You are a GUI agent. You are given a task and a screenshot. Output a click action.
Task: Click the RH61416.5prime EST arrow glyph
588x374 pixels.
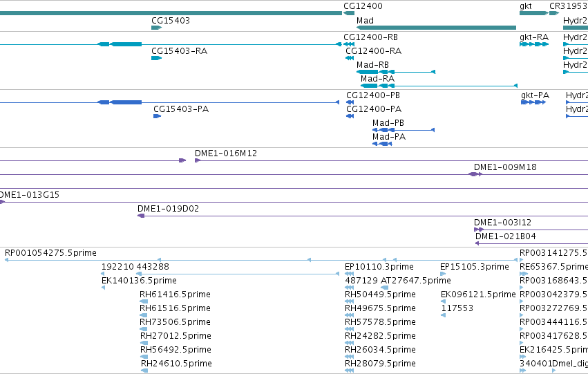[144, 301]
